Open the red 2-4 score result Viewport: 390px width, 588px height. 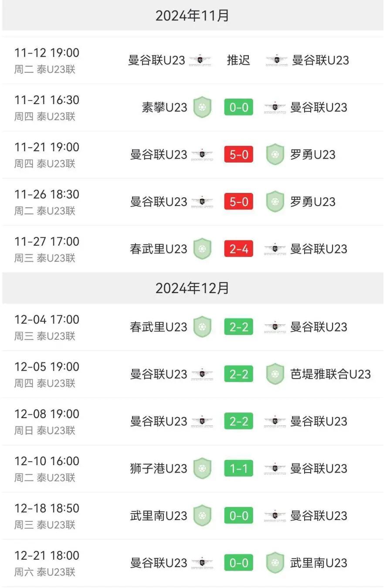(x=238, y=249)
